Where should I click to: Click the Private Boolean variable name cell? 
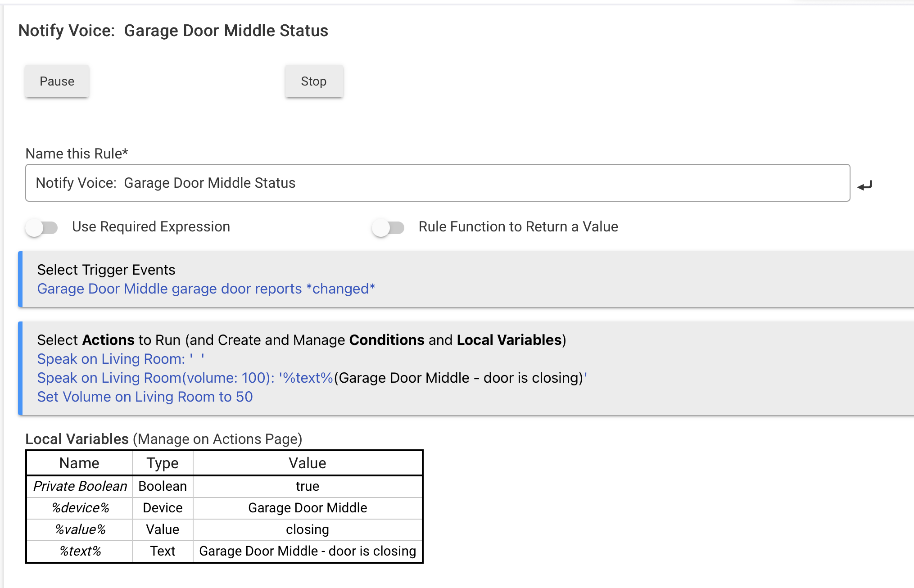80,486
